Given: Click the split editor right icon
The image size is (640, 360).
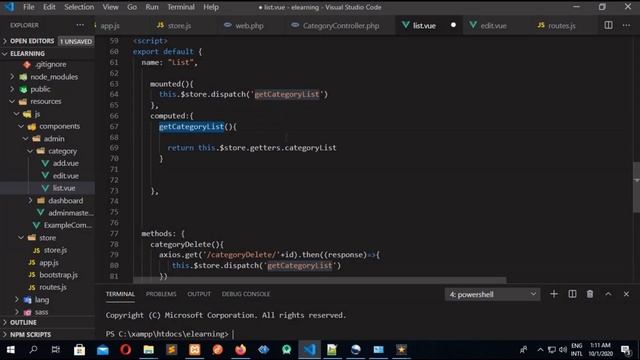Looking at the screenshot, I should pyautogui.click(x=608, y=25).
